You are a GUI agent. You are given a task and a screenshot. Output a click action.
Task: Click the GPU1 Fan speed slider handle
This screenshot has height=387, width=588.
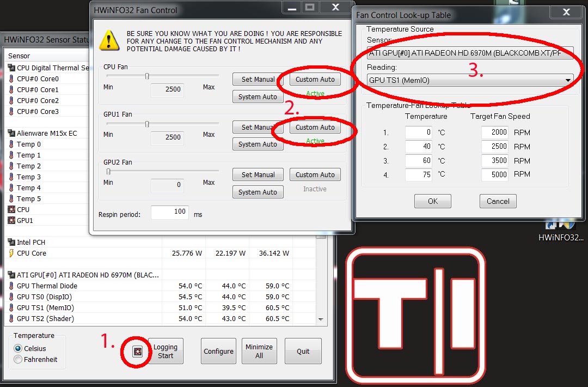point(147,124)
